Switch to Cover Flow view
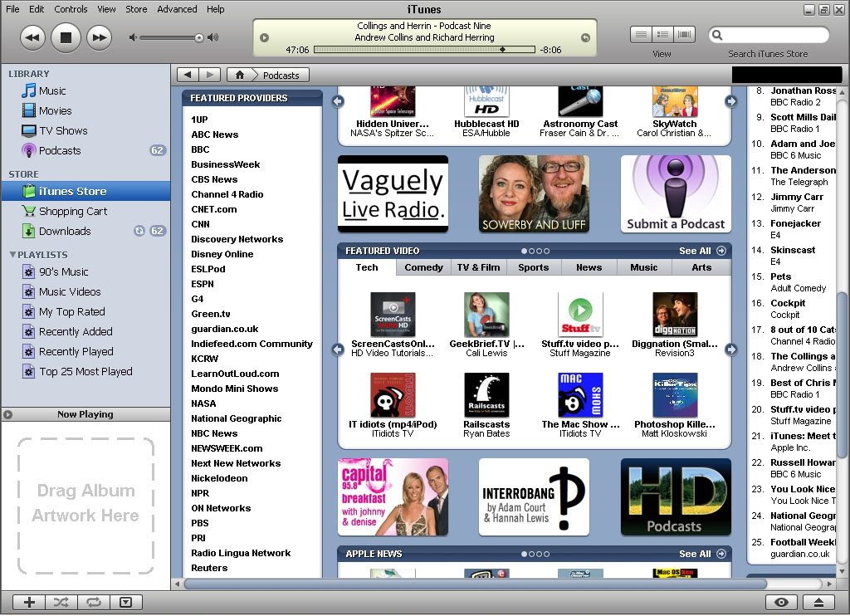 pos(683,34)
